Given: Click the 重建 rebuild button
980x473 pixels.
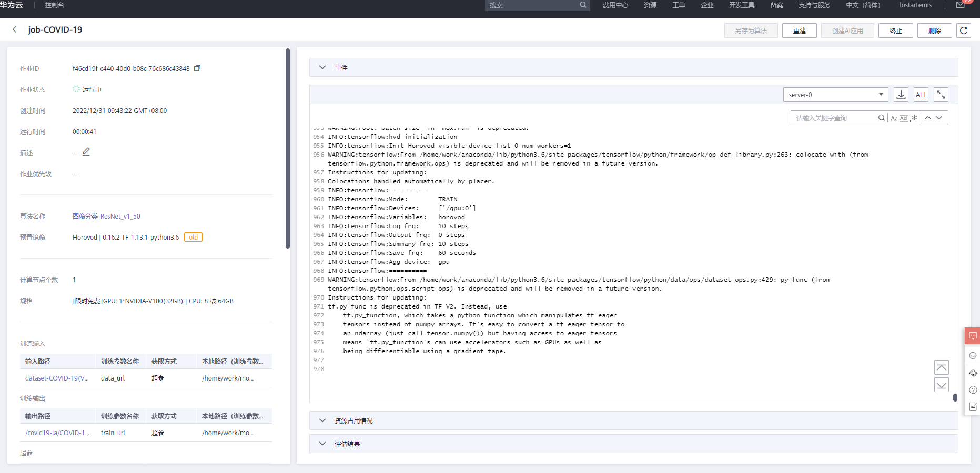Looking at the screenshot, I should point(800,30).
